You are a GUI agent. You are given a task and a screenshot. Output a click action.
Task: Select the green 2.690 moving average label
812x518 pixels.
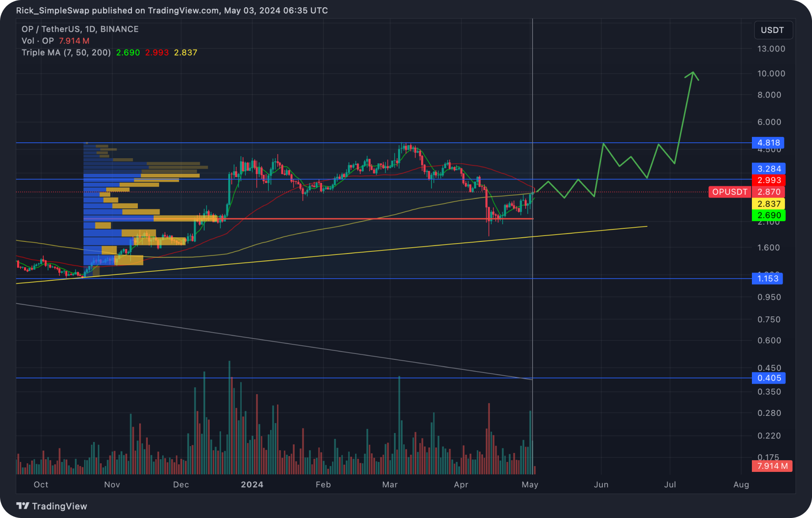769,216
